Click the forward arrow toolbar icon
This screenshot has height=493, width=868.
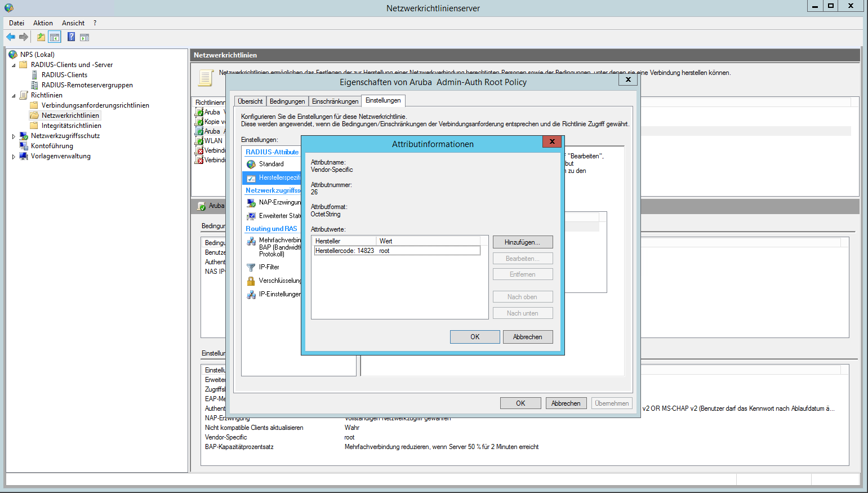[24, 37]
